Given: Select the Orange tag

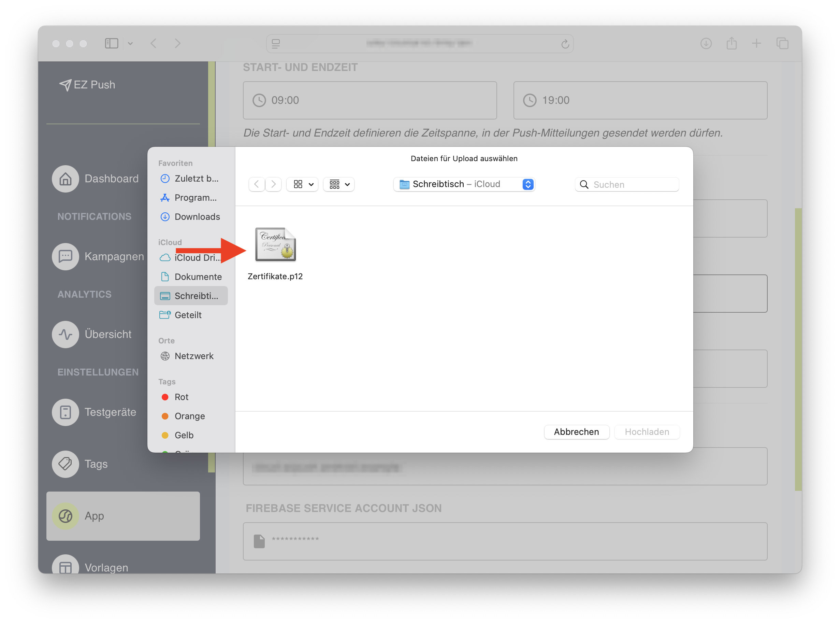Looking at the screenshot, I should 191,416.
